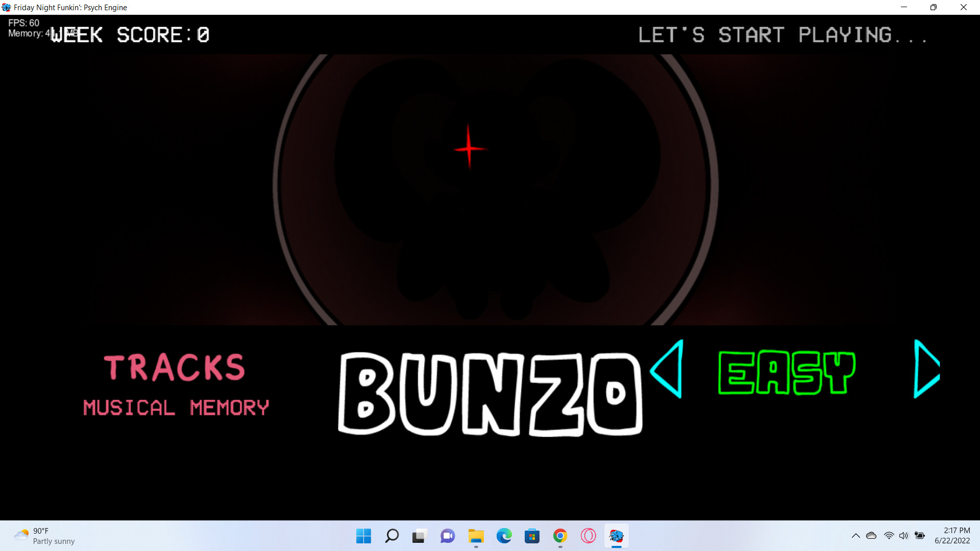Open Microsoft Store from the taskbar
The width and height of the screenshot is (980, 551).
coord(532,536)
